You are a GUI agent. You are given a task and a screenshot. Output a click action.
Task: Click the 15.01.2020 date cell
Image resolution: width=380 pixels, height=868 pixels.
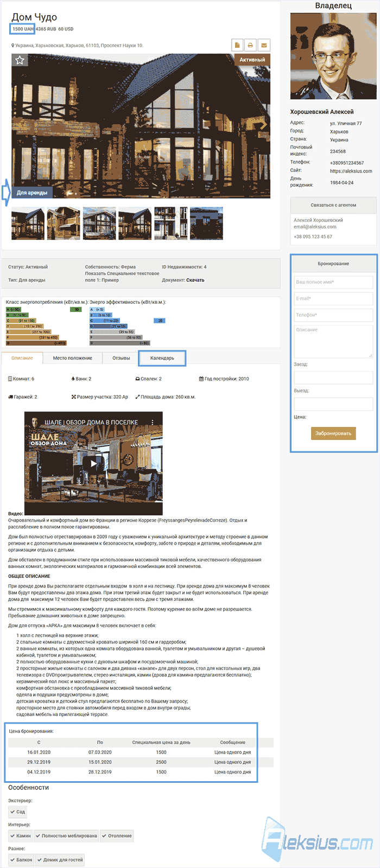(x=100, y=762)
